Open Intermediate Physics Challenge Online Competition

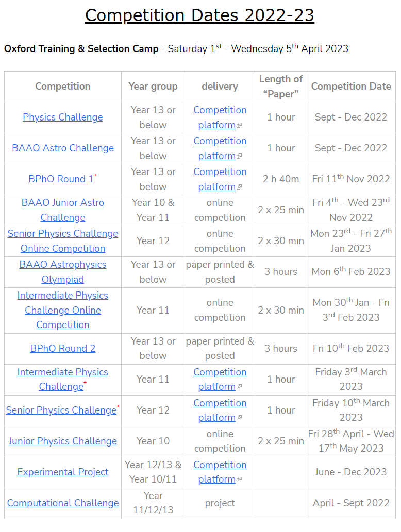63,310
